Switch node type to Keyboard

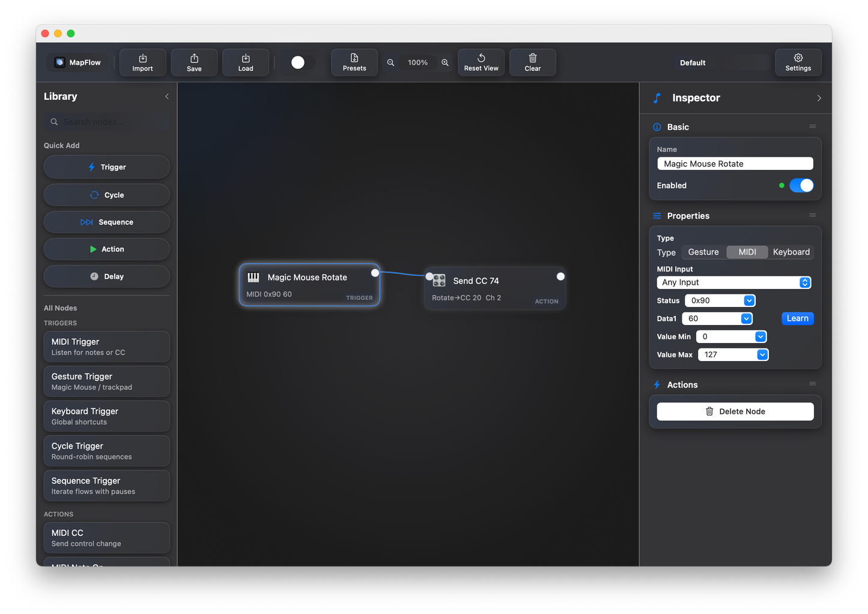pyautogui.click(x=791, y=252)
